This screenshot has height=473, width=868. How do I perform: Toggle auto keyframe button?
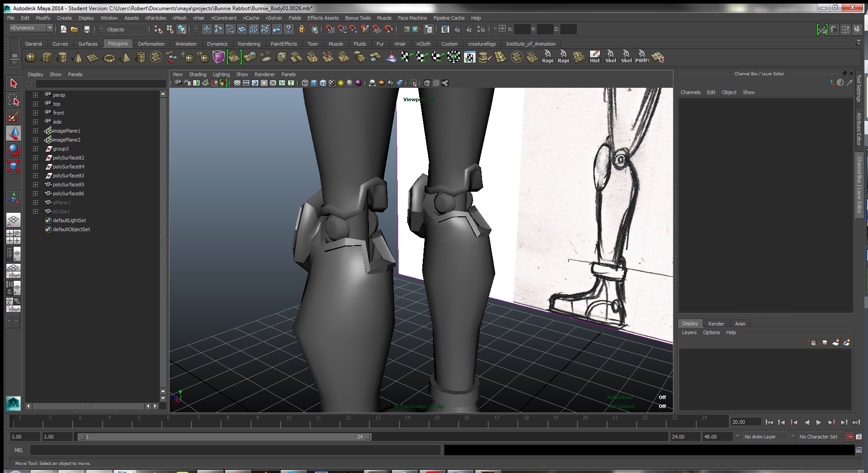tap(849, 437)
